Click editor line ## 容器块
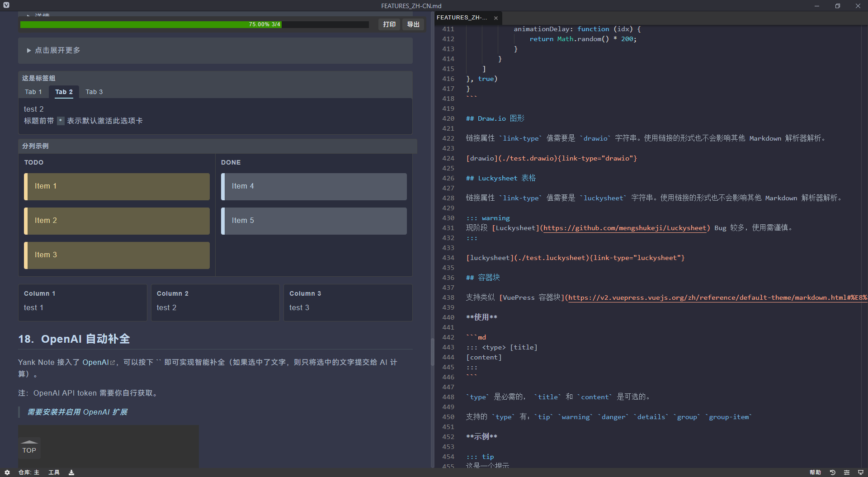This screenshot has width=868, height=477. click(x=483, y=278)
